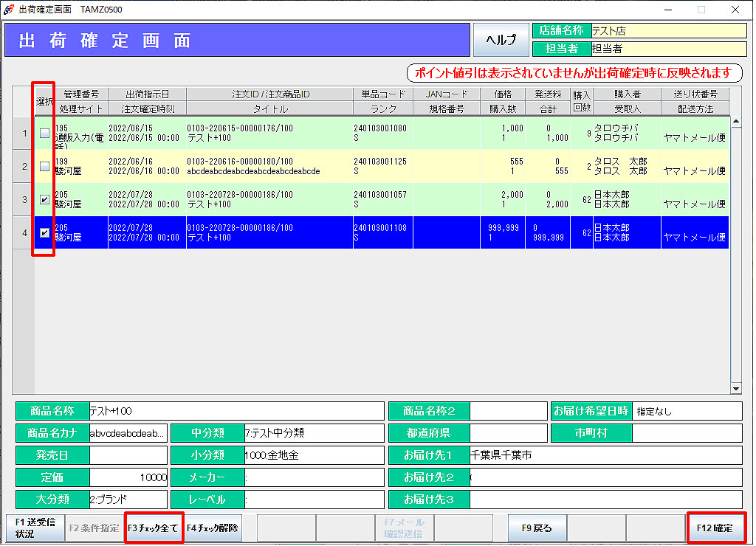Click the ヘルプ help button
Image resolution: width=756 pixels, height=546 pixels.
501,40
